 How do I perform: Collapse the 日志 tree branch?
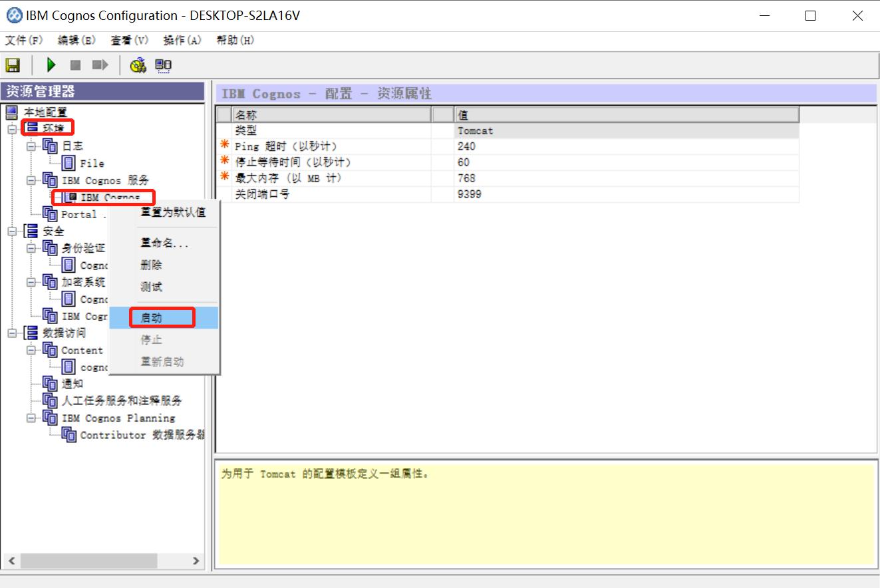31,146
